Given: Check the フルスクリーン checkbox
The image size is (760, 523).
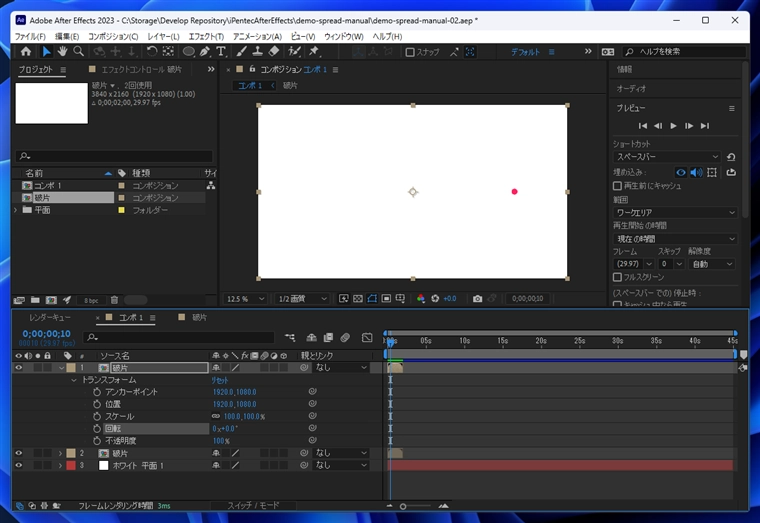Looking at the screenshot, I should pyautogui.click(x=617, y=277).
